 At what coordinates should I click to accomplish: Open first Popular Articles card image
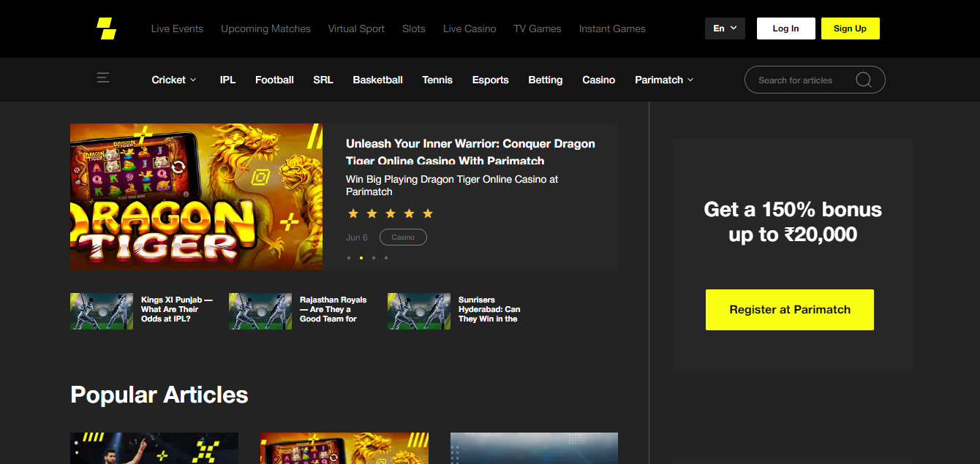154,448
